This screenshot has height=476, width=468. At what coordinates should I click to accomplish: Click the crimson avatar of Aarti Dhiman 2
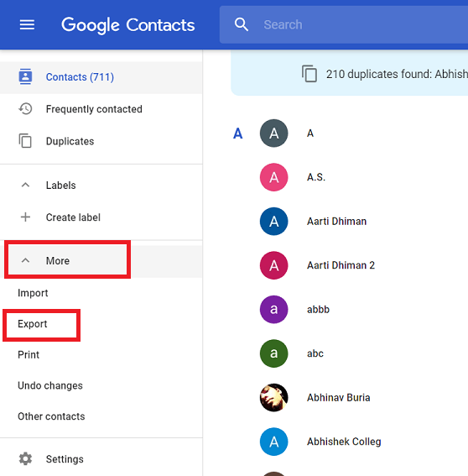(x=274, y=265)
